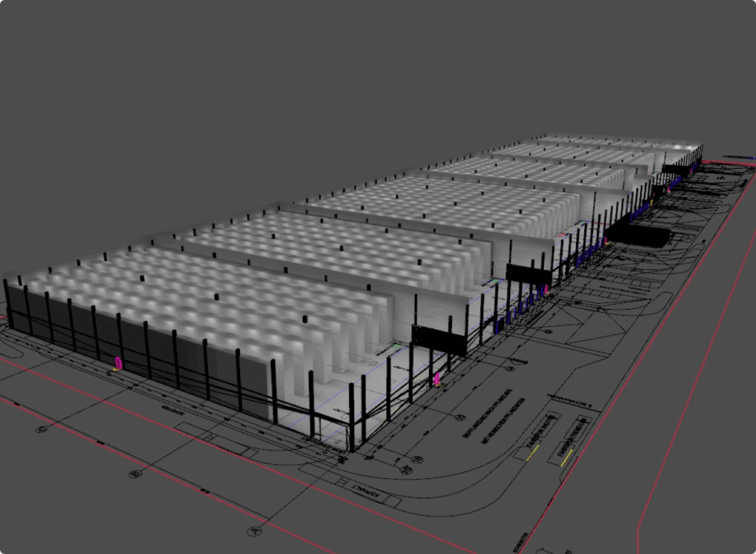Click grid axis bubble B on the left
Screen dimensions: 756x554
[x=134, y=474]
